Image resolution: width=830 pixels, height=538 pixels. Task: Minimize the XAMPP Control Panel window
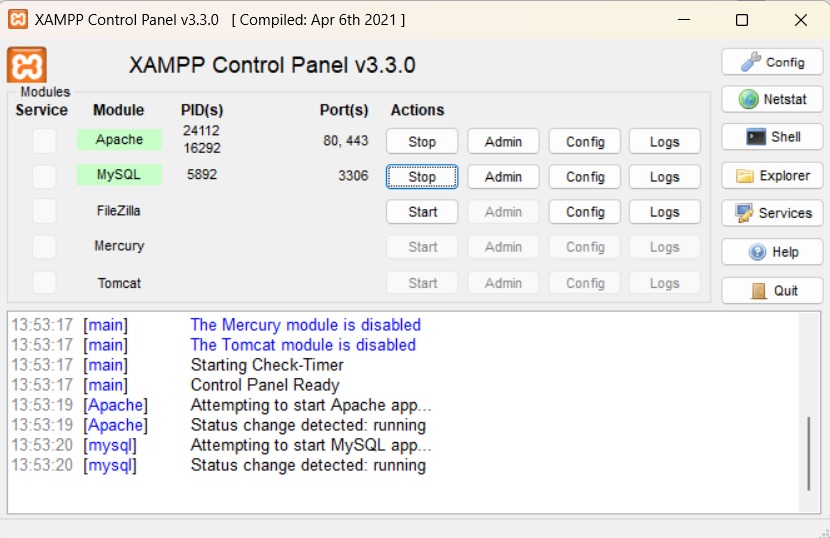684,20
